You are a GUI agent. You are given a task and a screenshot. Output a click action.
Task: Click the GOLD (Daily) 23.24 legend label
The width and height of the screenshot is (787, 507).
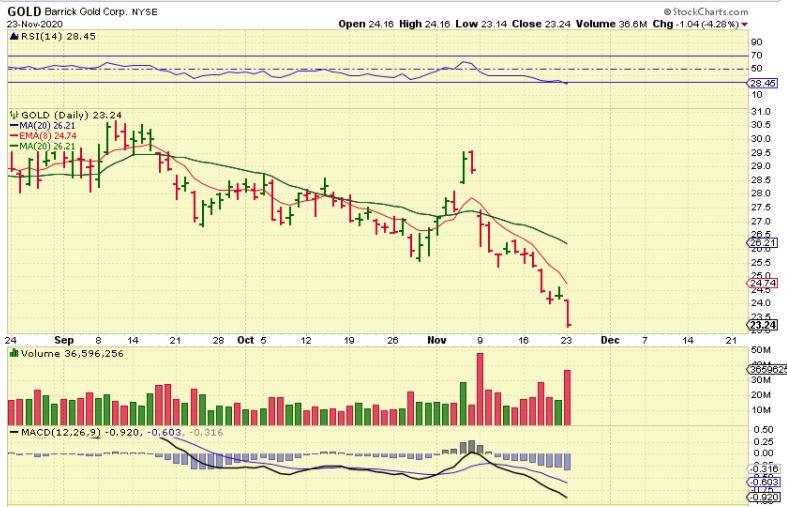coord(71,115)
